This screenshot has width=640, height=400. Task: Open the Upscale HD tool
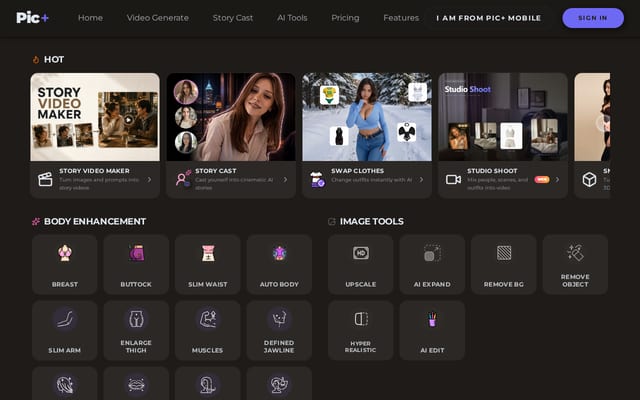(x=360, y=264)
